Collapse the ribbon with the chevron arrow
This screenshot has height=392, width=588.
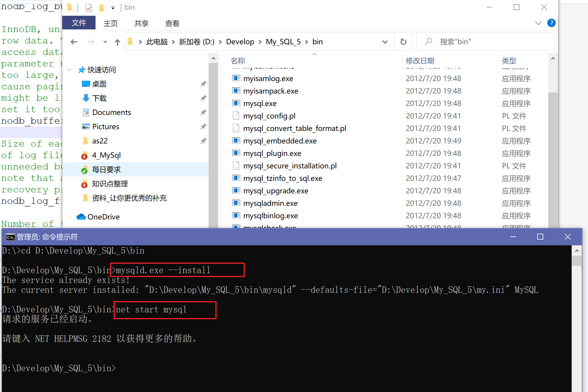click(538, 23)
